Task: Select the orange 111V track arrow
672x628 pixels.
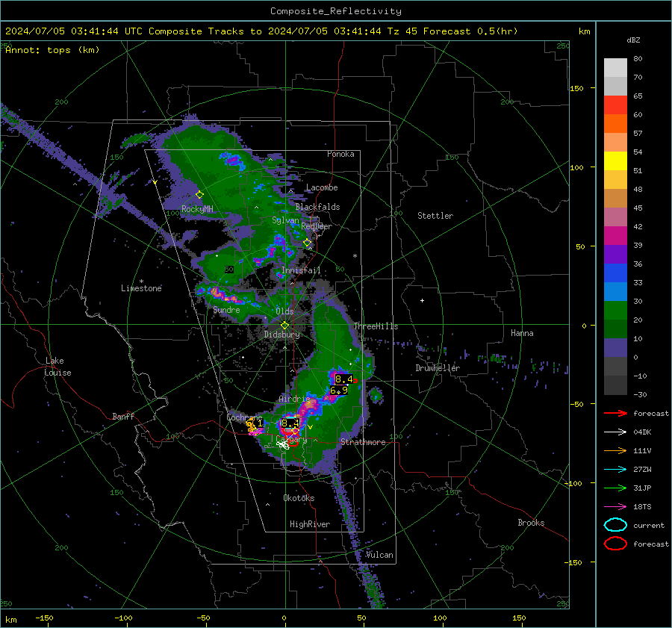Action: (x=615, y=450)
